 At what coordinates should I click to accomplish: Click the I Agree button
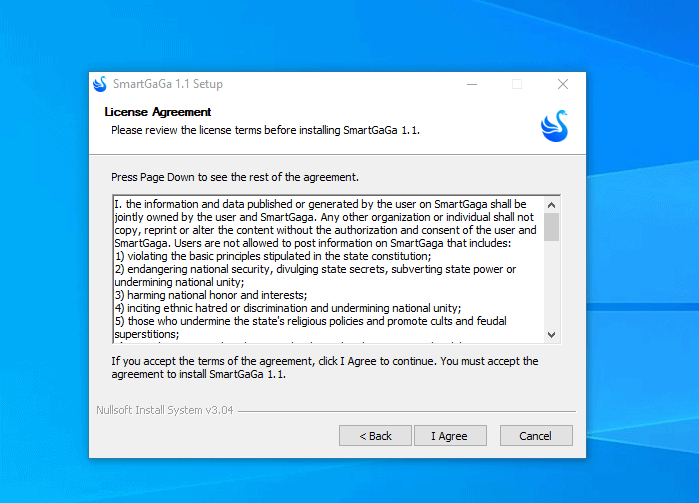(450, 436)
